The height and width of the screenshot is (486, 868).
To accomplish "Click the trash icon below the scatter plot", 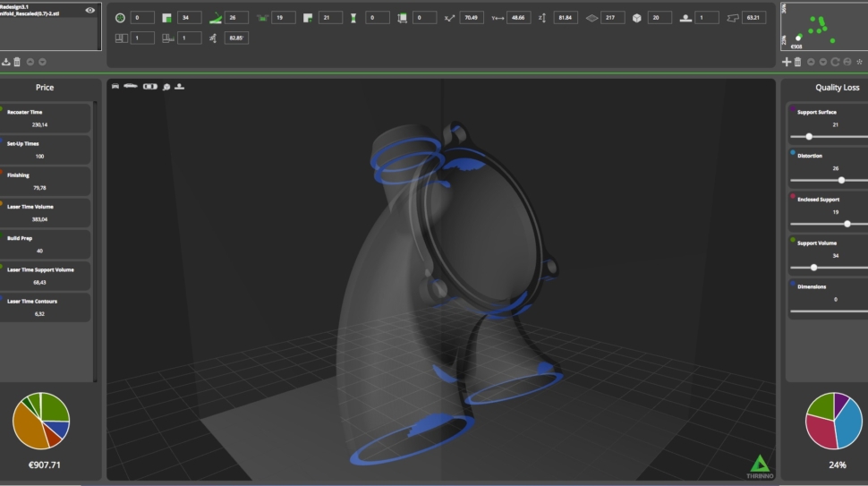I will coord(797,62).
